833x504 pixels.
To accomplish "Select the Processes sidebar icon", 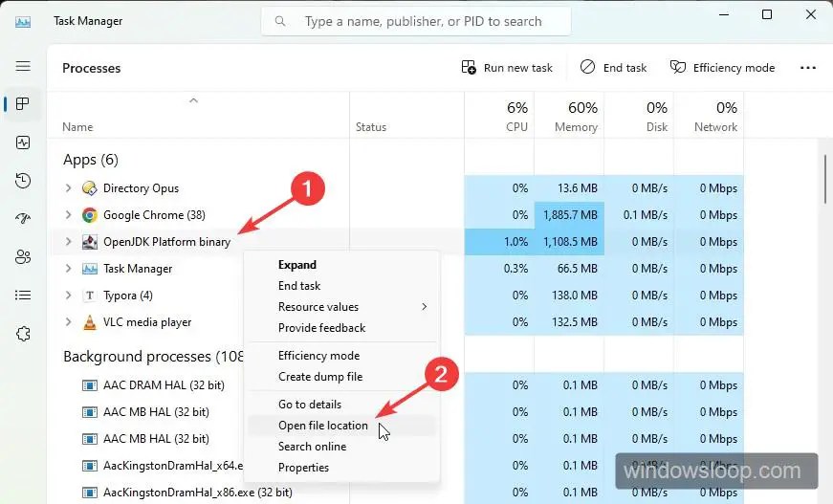I will tap(23, 103).
